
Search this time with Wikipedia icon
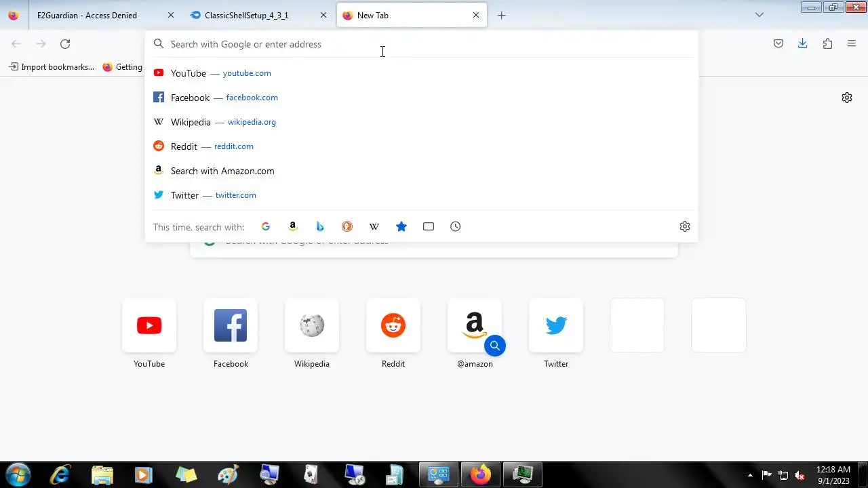374,226
